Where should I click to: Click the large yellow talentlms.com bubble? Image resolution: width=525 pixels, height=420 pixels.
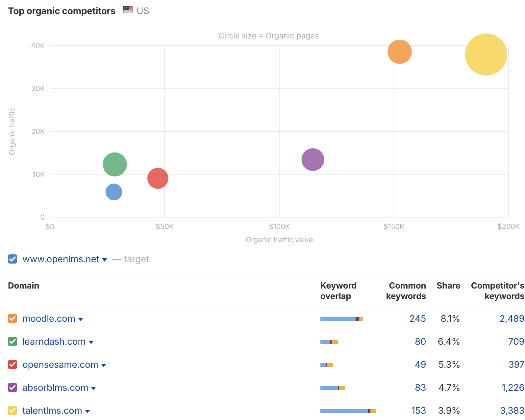[486, 55]
